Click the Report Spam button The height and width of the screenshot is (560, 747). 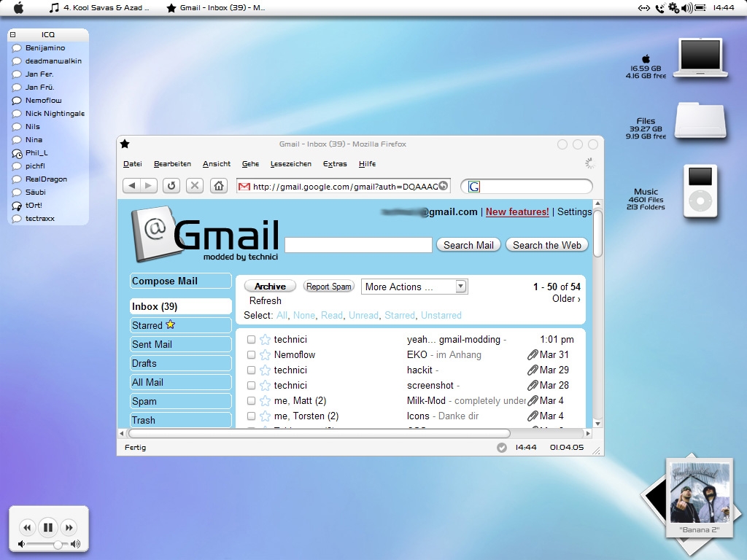329,286
